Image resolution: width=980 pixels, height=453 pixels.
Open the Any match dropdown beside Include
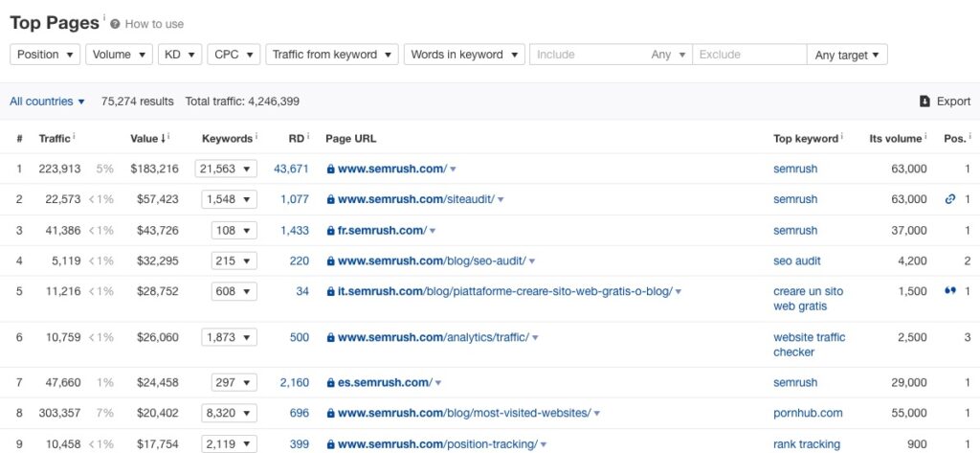pyautogui.click(x=668, y=55)
